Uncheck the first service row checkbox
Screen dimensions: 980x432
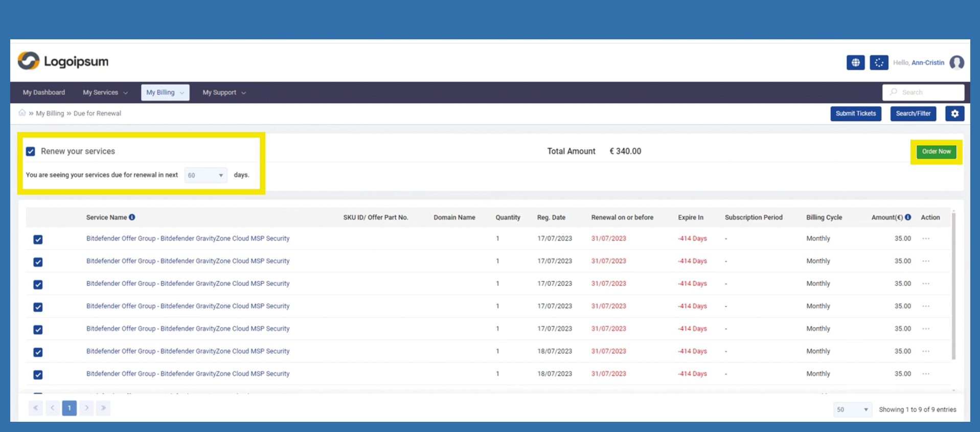click(x=38, y=239)
